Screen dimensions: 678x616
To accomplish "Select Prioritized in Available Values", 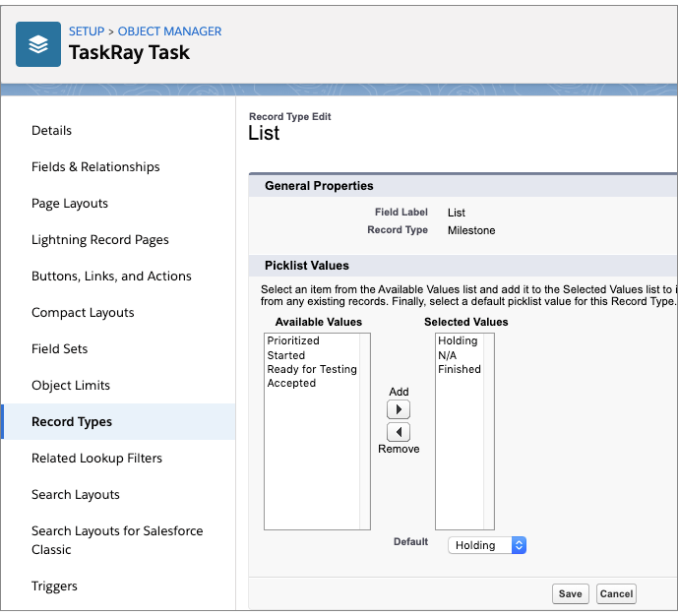I will point(293,340).
